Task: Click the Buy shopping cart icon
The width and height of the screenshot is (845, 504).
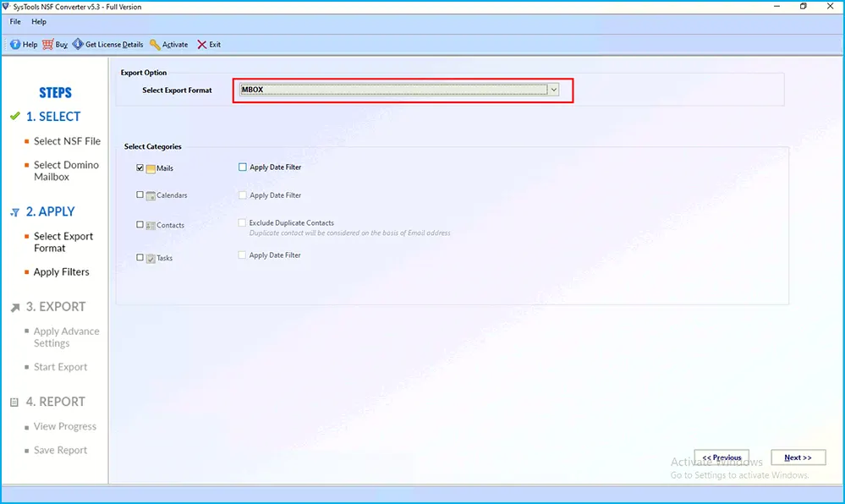Action: click(x=48, y=44)
